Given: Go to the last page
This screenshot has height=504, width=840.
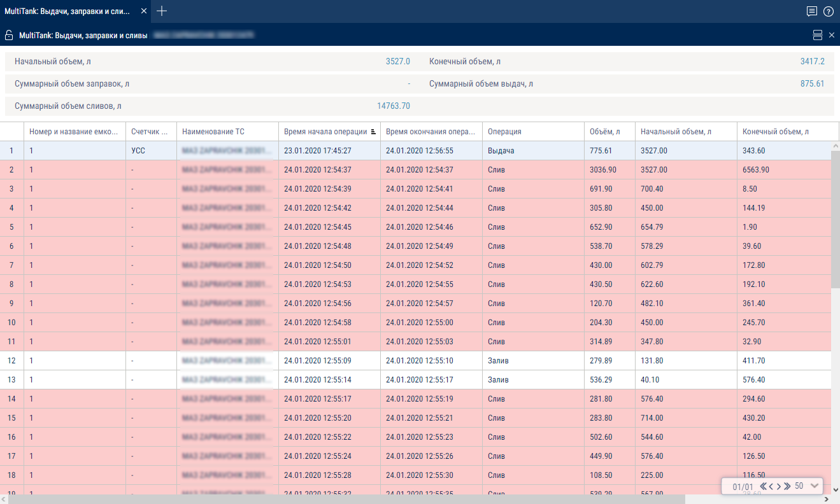Looking at the screenshot, I should (787, 486).
